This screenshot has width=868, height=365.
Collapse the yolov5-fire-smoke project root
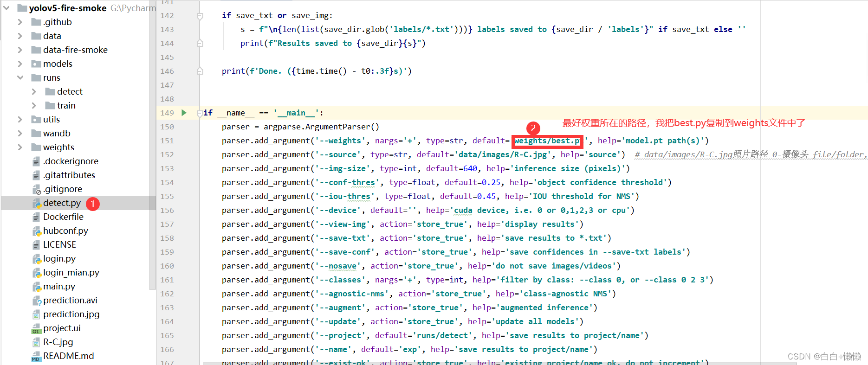click(x=6, y=8)
